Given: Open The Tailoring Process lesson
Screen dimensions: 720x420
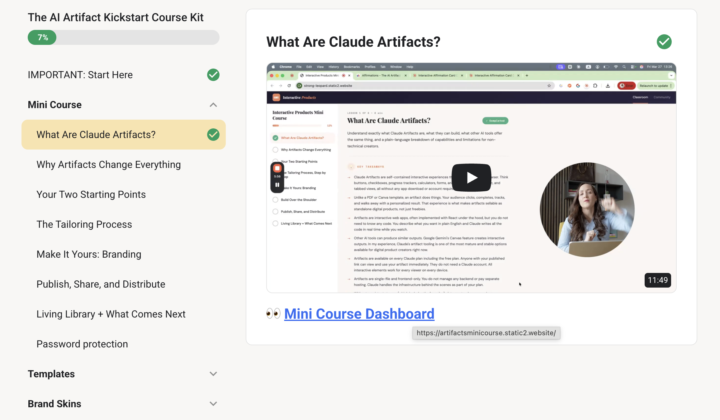Looking at the screenshot, I should [84, 224].
